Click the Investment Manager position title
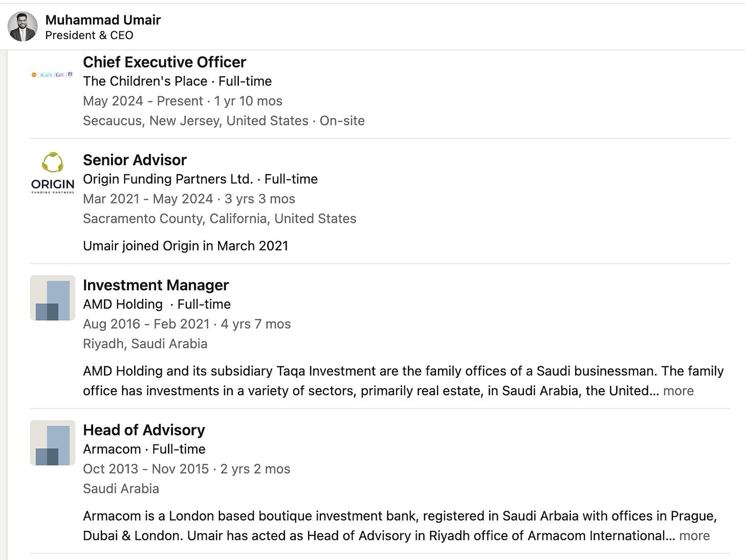Viewport: 745px width, 560px height. coord(156,285)
